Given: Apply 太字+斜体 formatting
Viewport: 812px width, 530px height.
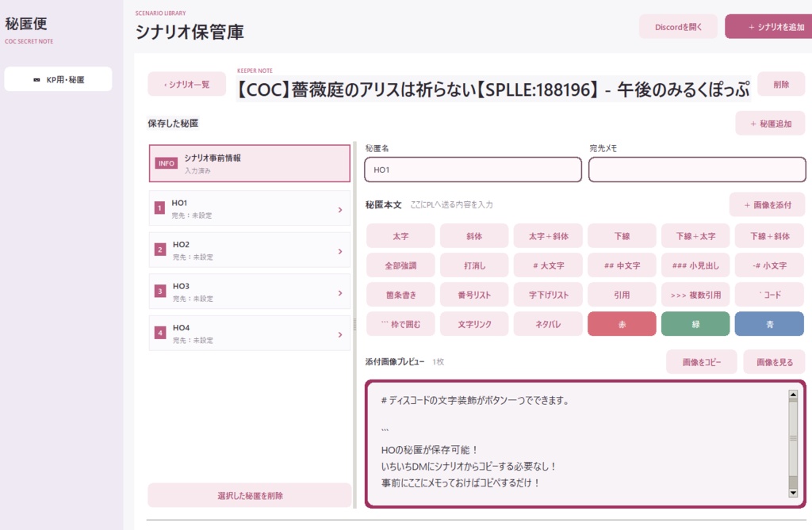Looking at the screenshot, I should pyautogui.click(x=548, y=236).
